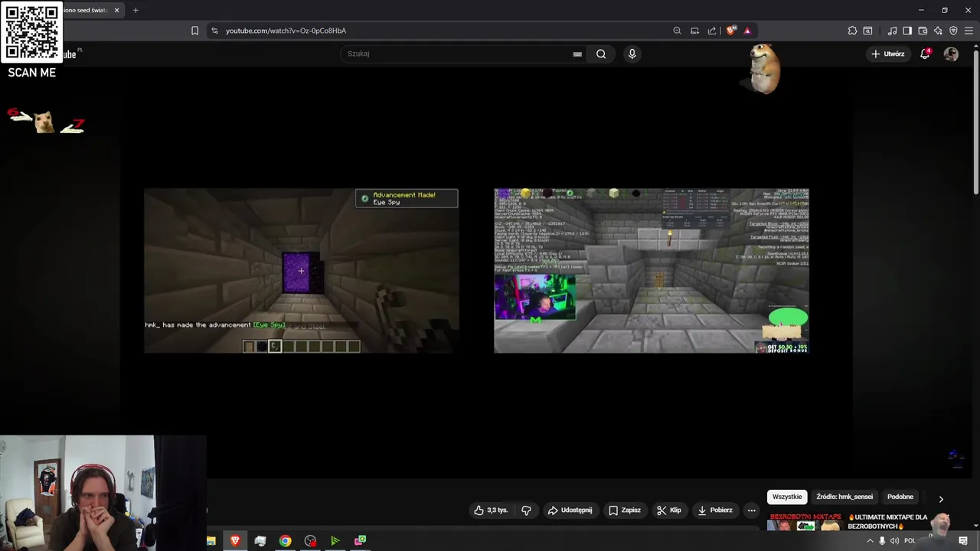
Task: Click the right Minecraft stronghold video
Action: 652,271
